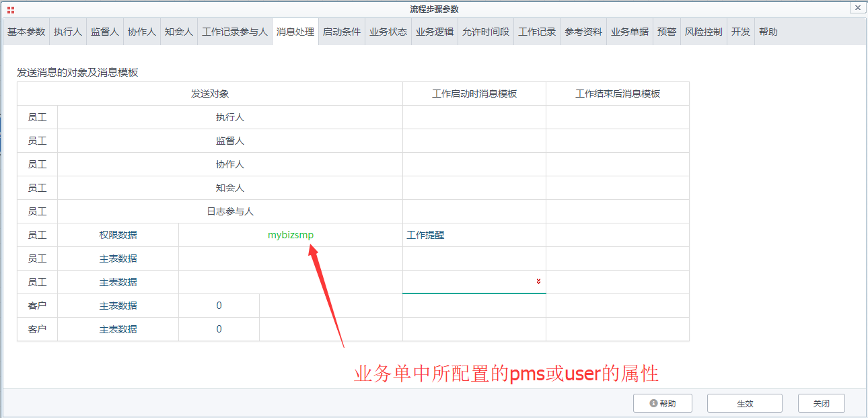Click start template cell for 执行人 row
Viewport: 868px width, 418px height.
coord(474,117)
